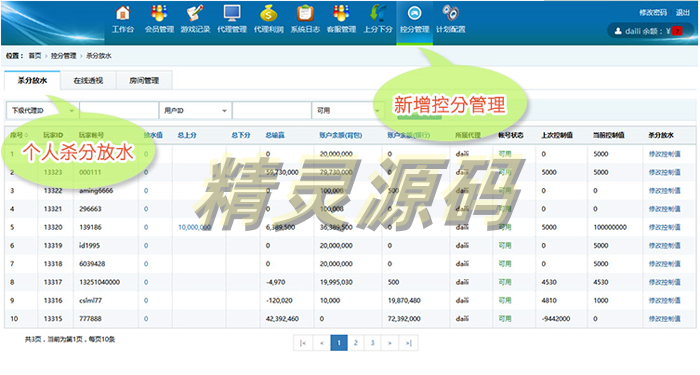Focus the input field after 下级代理ID
This screenshot has height=375, width=700.
(119, 110)
